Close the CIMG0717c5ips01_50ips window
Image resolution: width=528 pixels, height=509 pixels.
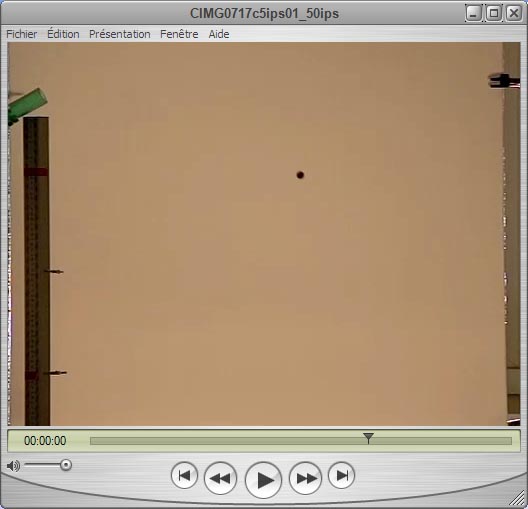pyautogui.click(x=514, y=13)
